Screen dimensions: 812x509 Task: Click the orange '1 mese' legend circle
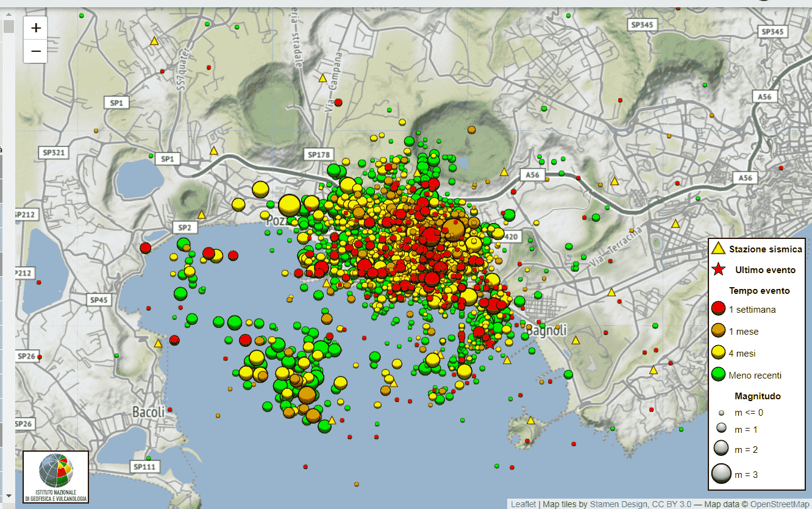(719, 331)
